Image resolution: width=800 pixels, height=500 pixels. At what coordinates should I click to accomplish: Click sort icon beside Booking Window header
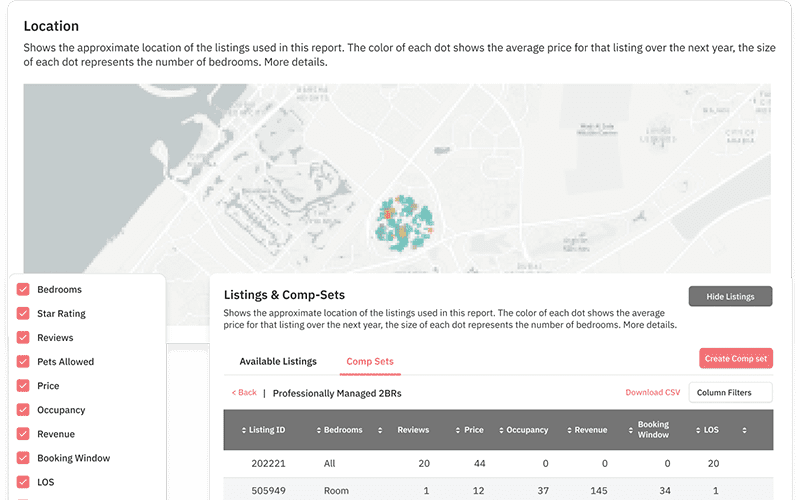[x=632, y=430]
